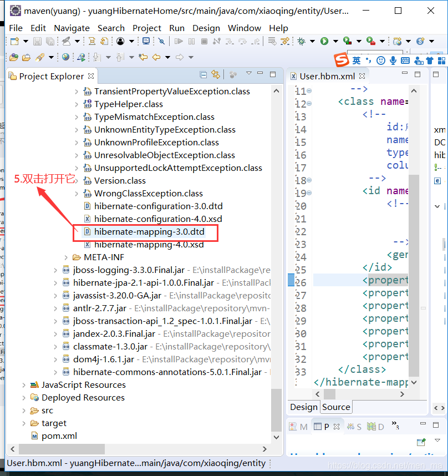Select pom.xml in Project Explorer
Viewport: 448px width, 476px height.
pyautogui.click(x=59, y=436)
